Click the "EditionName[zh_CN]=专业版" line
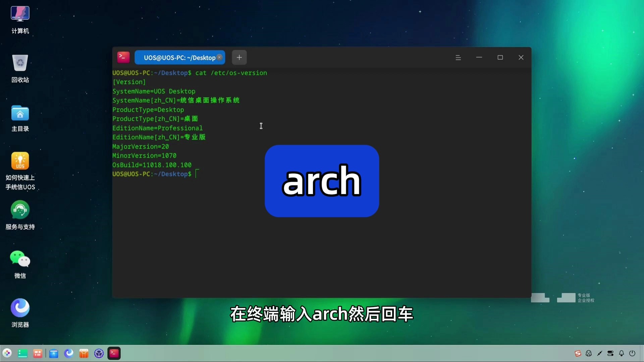Screen dimensions: 644x362 (x=159, y=137)
